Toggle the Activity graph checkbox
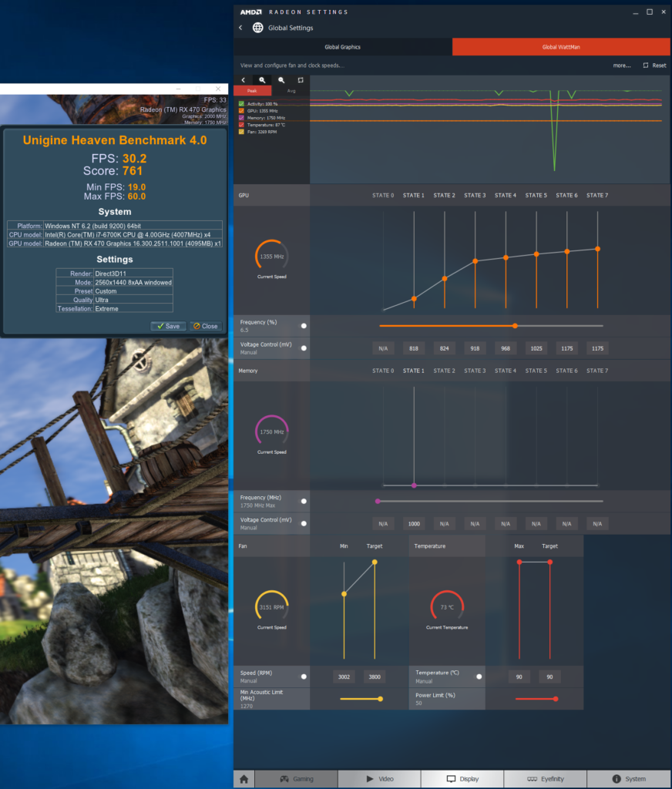The height and width of the screenshot is (789, 672). pyautogui.click(x=242, y=104)
